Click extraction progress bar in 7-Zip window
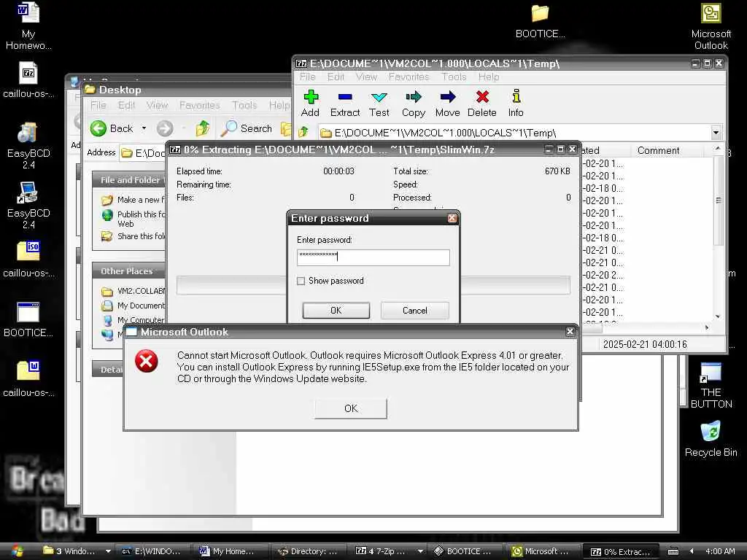Image resolution: width=747 pixels, height=560 pixels. coord(373,285)
